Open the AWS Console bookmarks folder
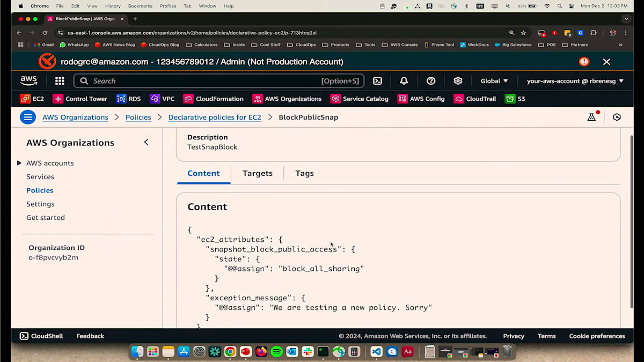This screenshot has height=362, width=644. click(400, 45)
